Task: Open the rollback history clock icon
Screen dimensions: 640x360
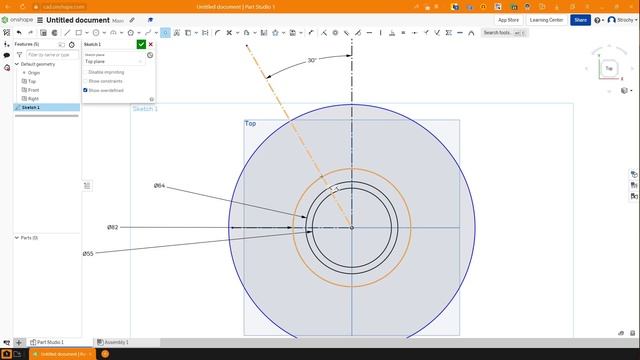Action: [72, 44]
